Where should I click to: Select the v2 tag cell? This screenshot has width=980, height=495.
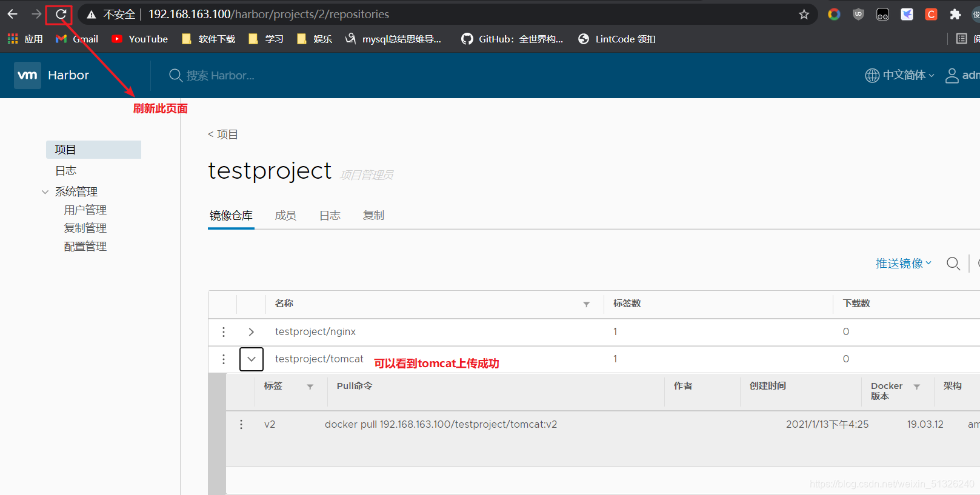(270, 424)
